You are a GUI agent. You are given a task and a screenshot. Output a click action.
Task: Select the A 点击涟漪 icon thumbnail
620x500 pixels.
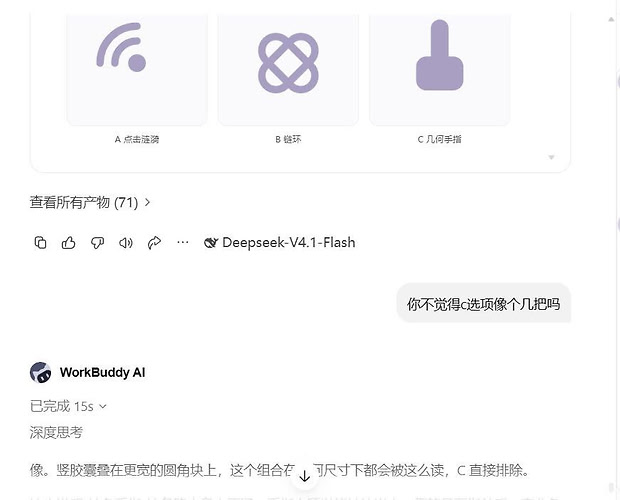tap(137, 69)
